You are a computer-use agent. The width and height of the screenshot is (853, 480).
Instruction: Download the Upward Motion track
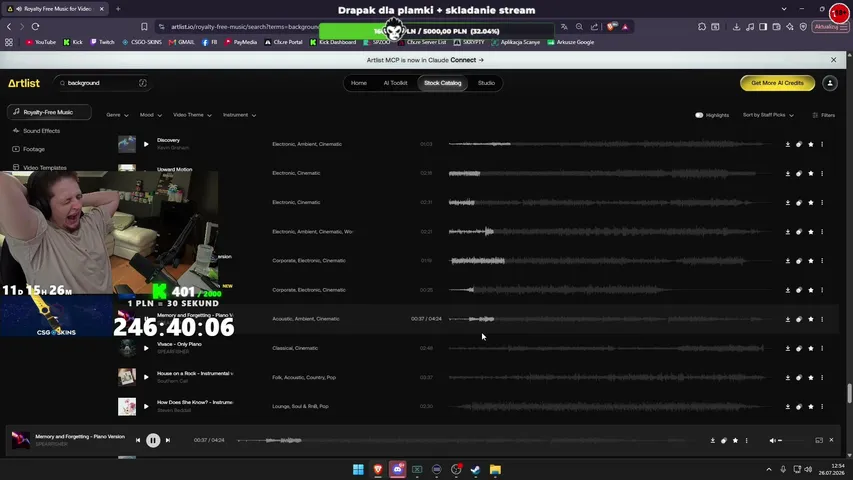pyautogui.click(x=787, y=174)
